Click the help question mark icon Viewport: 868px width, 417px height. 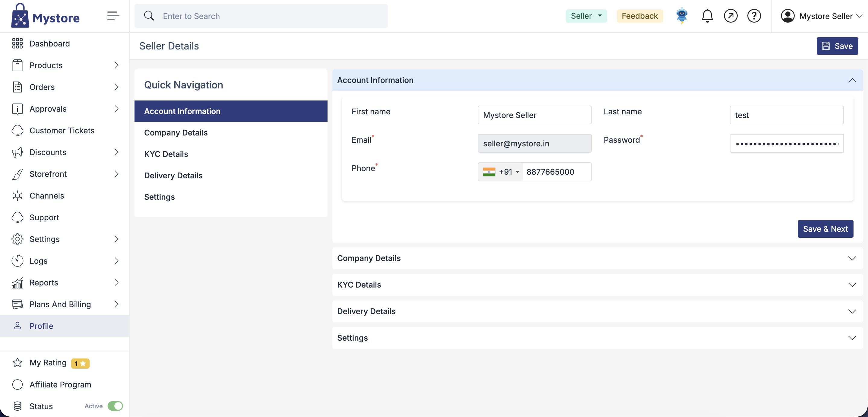pos(754,16)
